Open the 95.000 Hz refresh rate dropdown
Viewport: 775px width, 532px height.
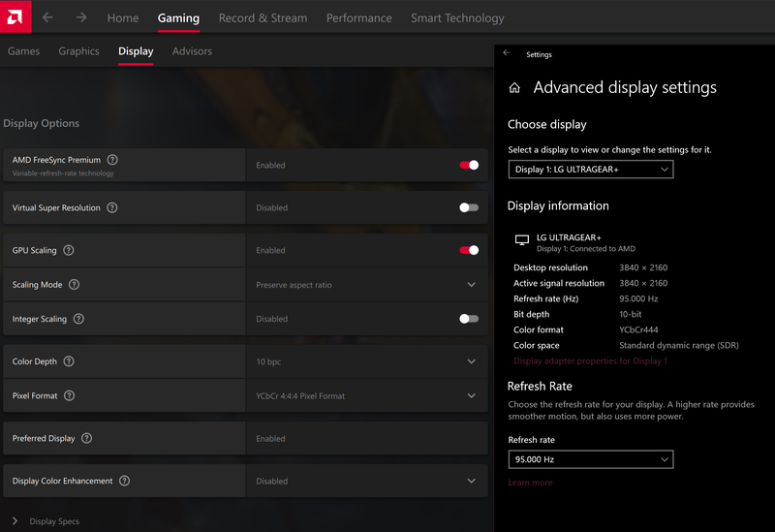click(x=591, y=459)
